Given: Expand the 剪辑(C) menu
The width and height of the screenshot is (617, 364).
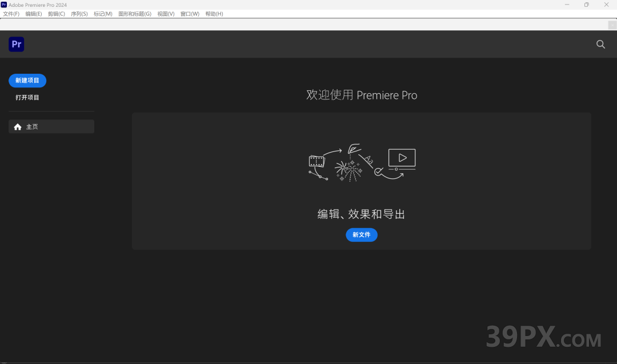Looking at the screenshot, I should tap(57, 14).
